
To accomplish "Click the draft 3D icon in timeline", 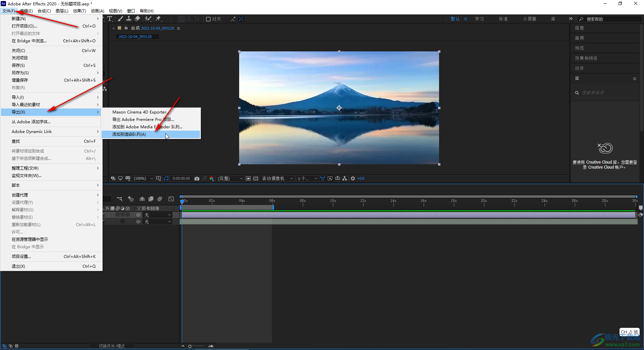I will click(x=131, y=199).
